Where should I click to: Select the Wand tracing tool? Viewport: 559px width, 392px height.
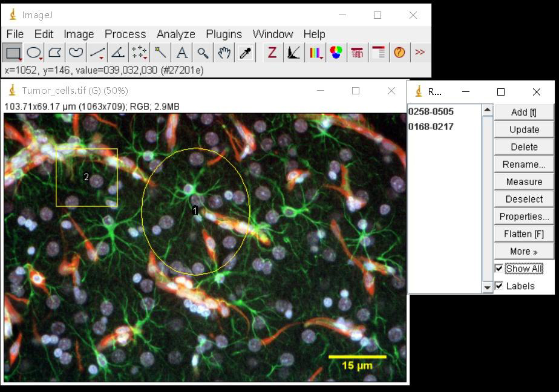click(160, 53)
